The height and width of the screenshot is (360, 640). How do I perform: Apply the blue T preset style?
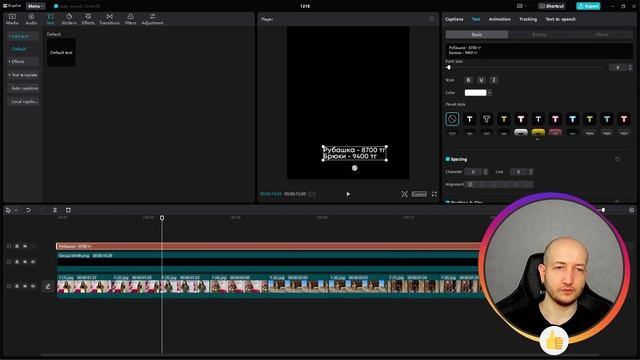tap(572, 119)
